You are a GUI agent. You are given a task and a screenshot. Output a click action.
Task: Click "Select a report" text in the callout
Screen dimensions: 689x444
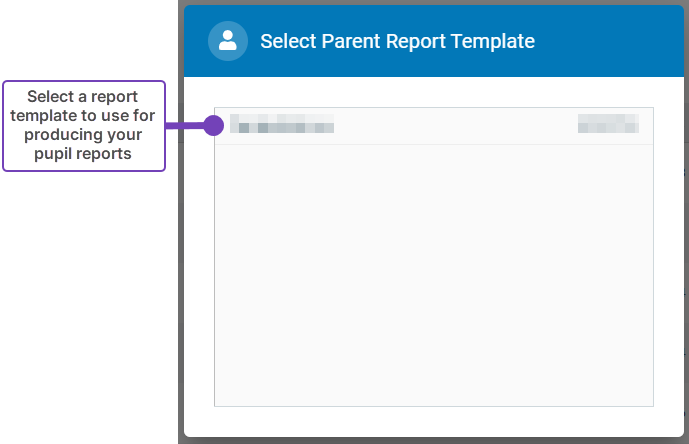pos(83,97)
